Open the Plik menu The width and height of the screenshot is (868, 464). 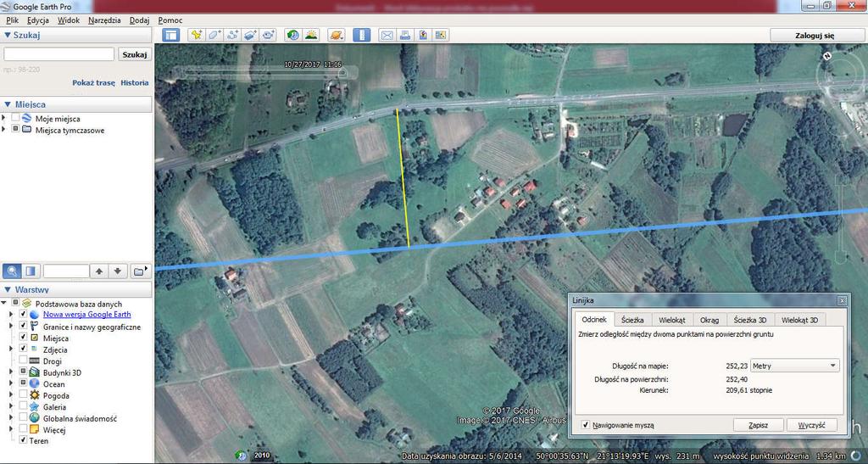click(12, 20)
